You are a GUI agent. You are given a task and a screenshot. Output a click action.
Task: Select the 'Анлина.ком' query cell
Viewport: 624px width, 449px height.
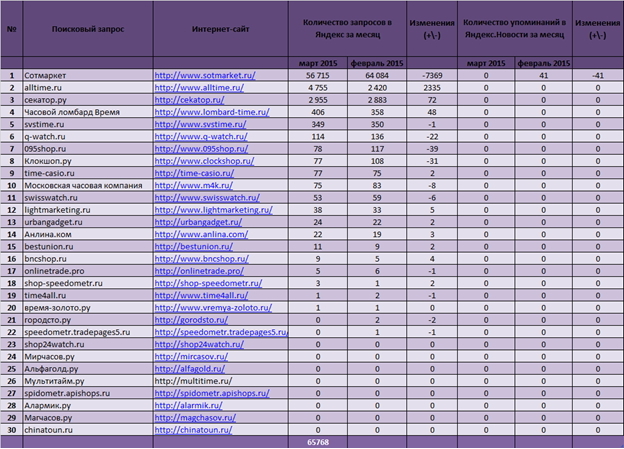coord(88,234)
